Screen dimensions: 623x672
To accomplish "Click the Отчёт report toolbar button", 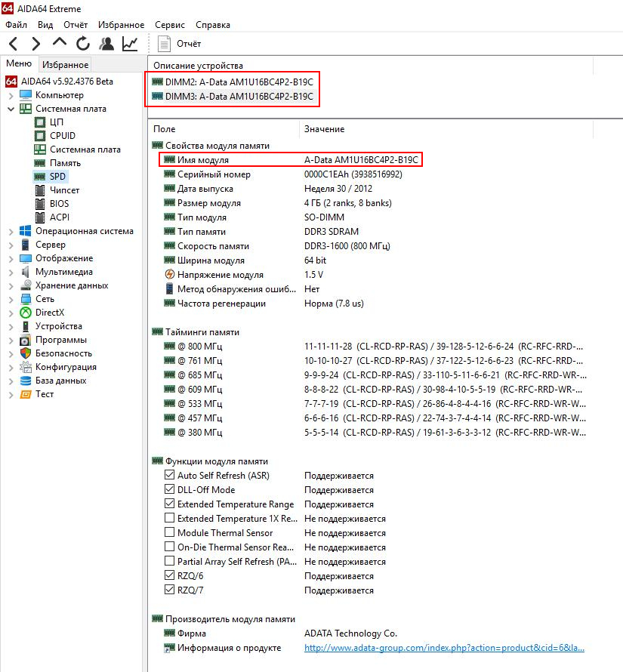I will pos(180,44).
